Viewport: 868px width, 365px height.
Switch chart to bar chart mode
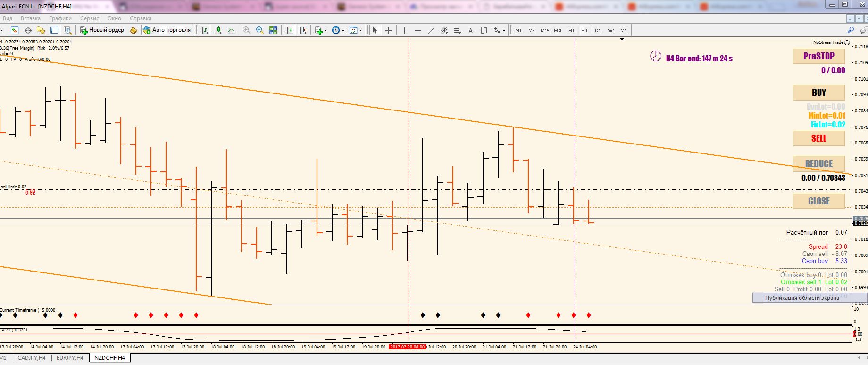[205, 30]
